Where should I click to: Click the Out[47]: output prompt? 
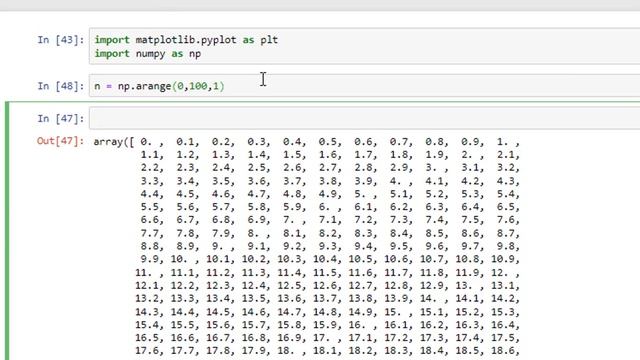pos(60,141)
